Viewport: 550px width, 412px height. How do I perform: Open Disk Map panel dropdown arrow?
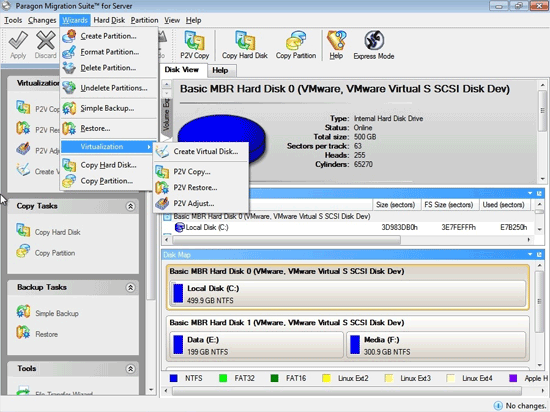click(530, 255)
